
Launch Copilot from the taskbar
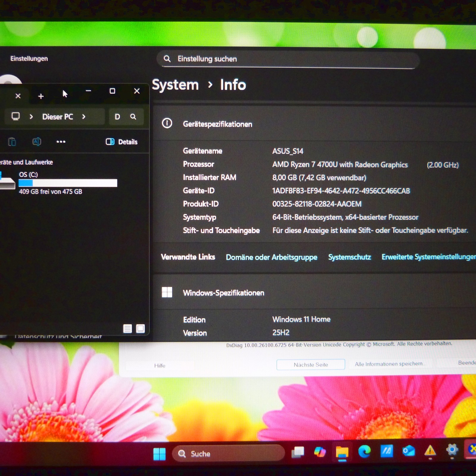point(320,452)
